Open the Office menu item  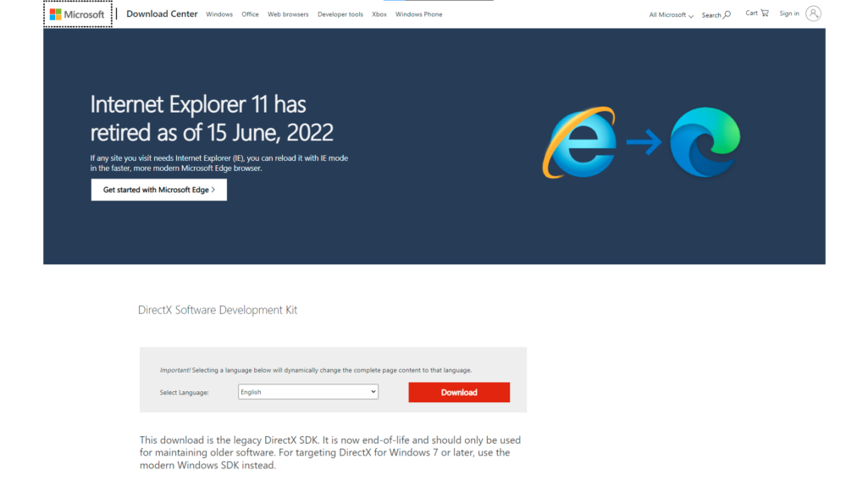[x=250, y=14]
